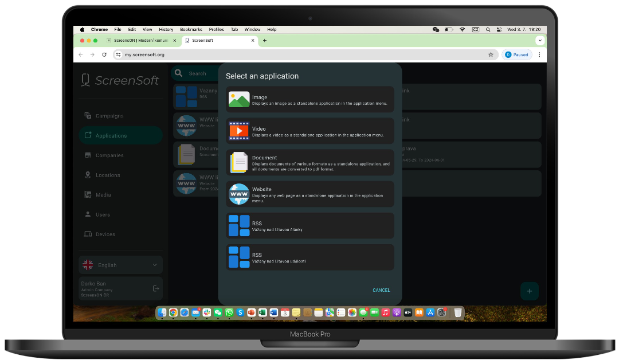Click the Paused profile button

click(517, 54)
